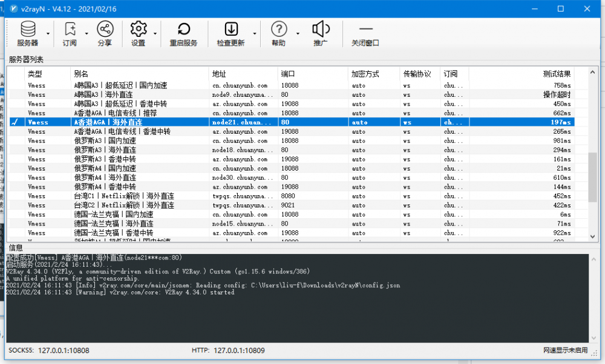This screenshot has height=364, width=605.
Task: Expand the 设置 dropdown arrow
Action: (x=155, y=33)
